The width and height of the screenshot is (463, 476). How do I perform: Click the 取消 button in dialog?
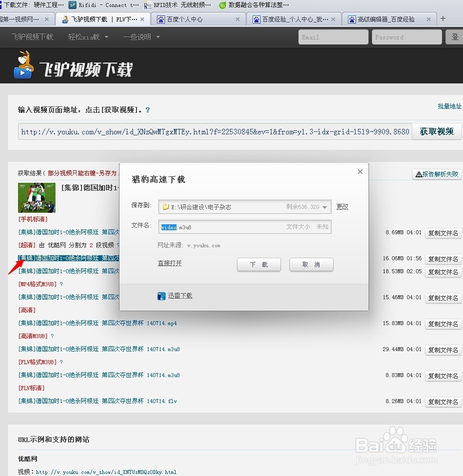311,264
